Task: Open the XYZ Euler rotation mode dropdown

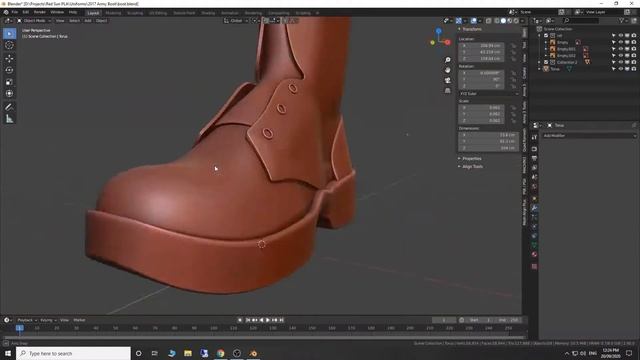Action: [489, 94]
